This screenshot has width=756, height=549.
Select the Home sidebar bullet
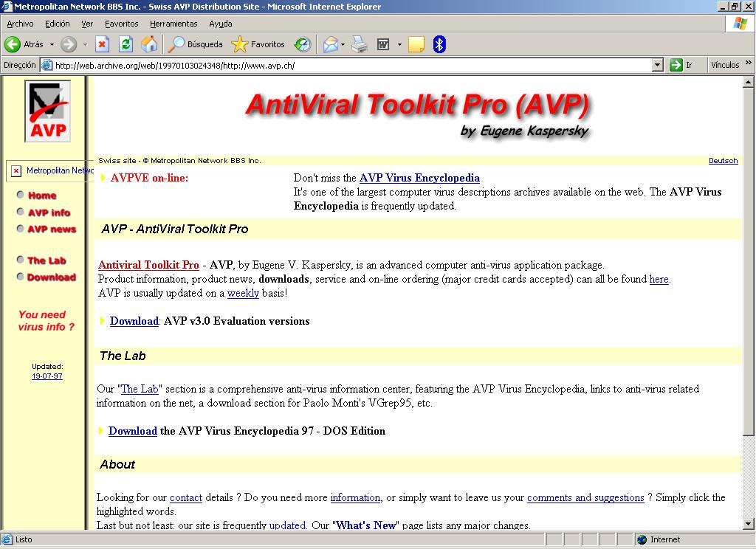pos(20,195)
